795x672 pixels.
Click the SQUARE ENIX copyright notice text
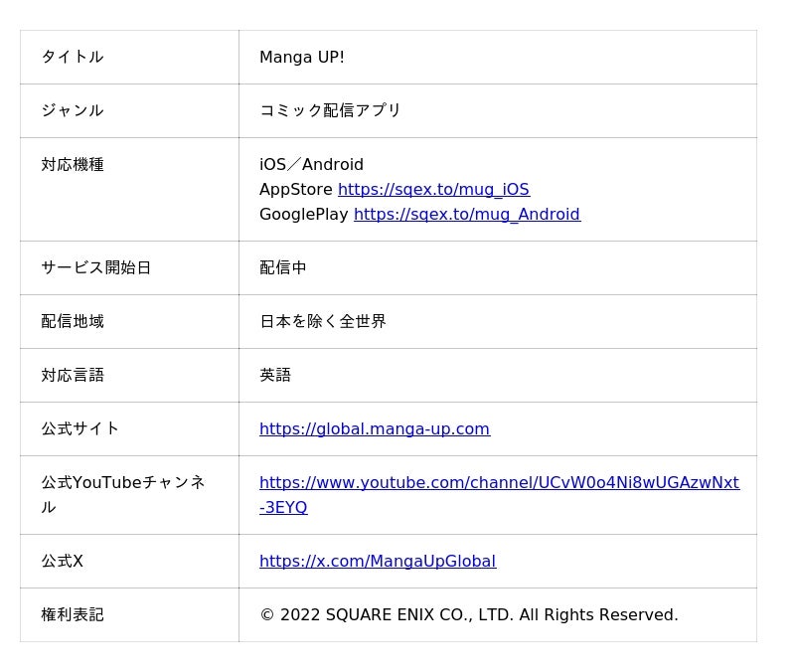click(x=468, y=614)
